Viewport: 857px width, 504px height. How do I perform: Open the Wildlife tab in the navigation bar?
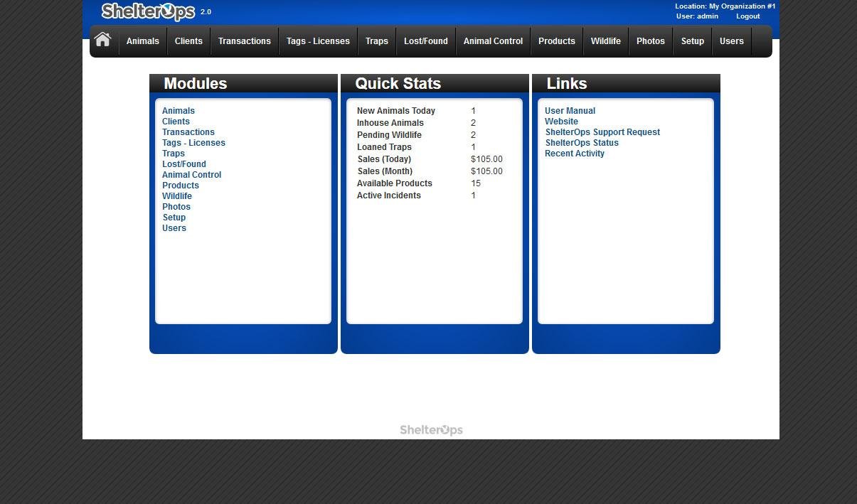[605, 41]
